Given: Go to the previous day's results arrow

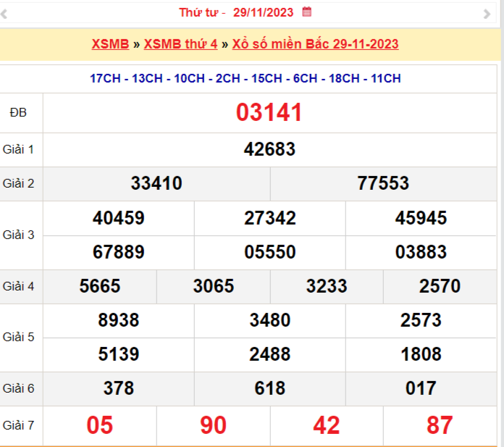Looking at the screenshot, I should coord(4,13).
